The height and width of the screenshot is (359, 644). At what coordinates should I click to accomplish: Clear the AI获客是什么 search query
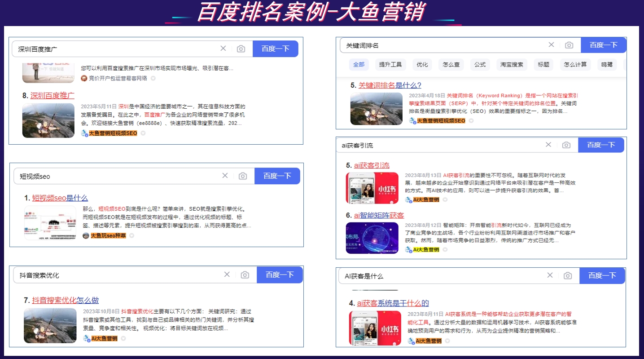(550, 275)
